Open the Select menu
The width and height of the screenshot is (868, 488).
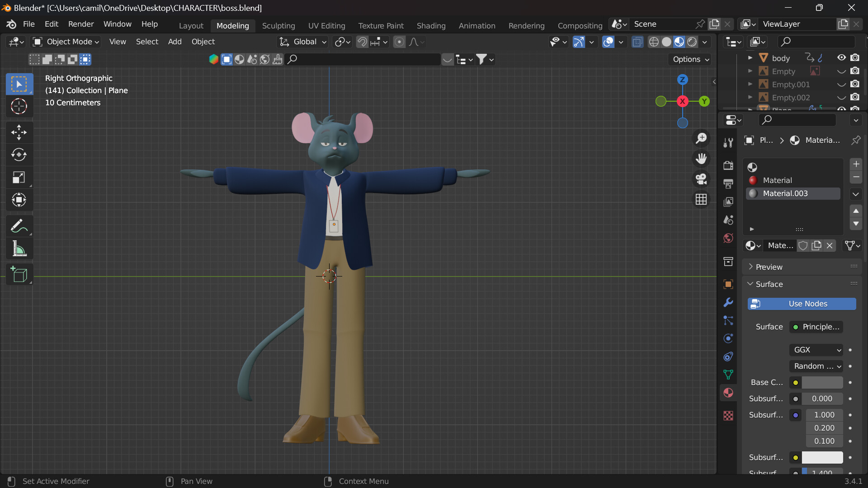[147, 42]
